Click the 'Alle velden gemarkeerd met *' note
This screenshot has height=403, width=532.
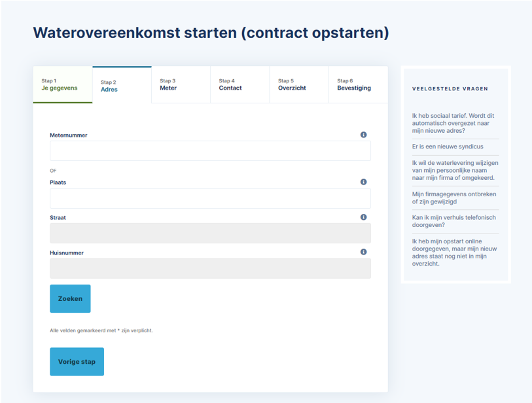click(101, 330)
